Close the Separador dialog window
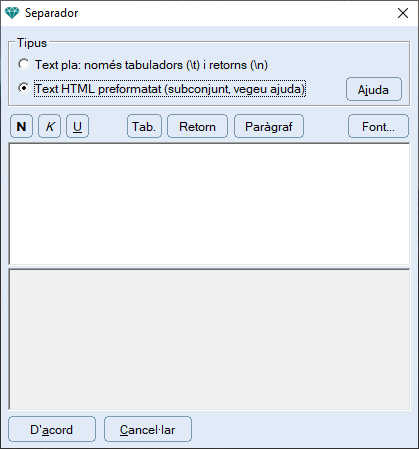 403,13
